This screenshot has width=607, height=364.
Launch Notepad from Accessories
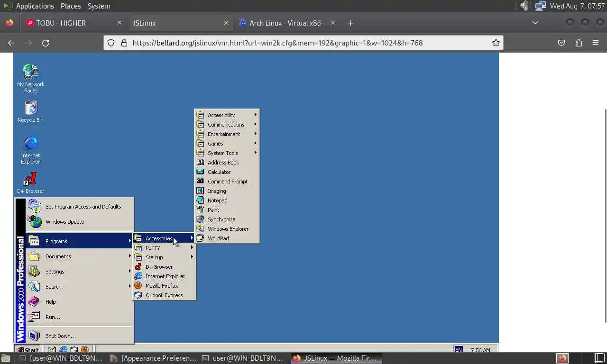coord(227,200)
